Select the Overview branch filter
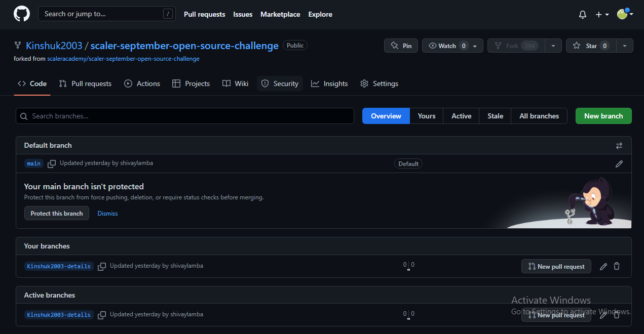Screen dimensions: 644x334 click(386, 116)
